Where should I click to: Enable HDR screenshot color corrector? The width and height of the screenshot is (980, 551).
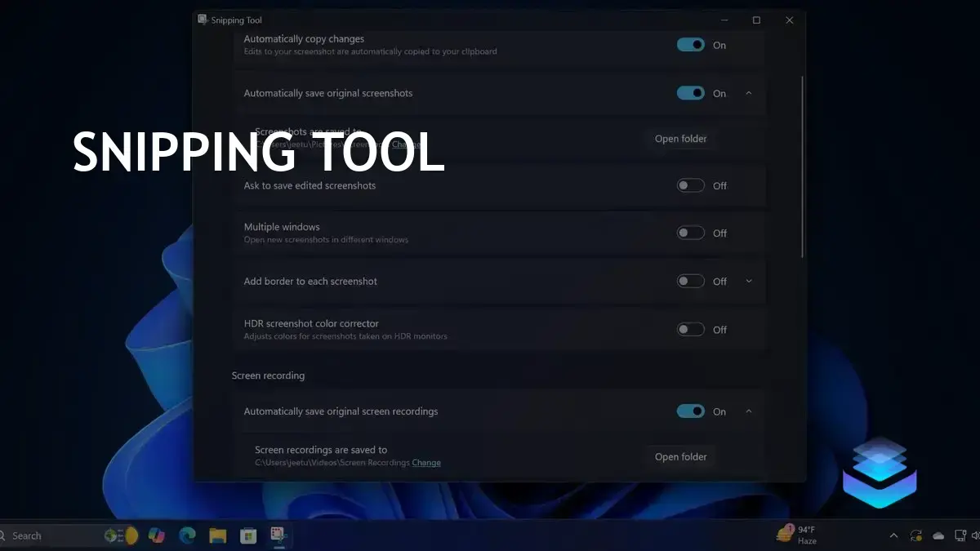(x=689, y=329)
